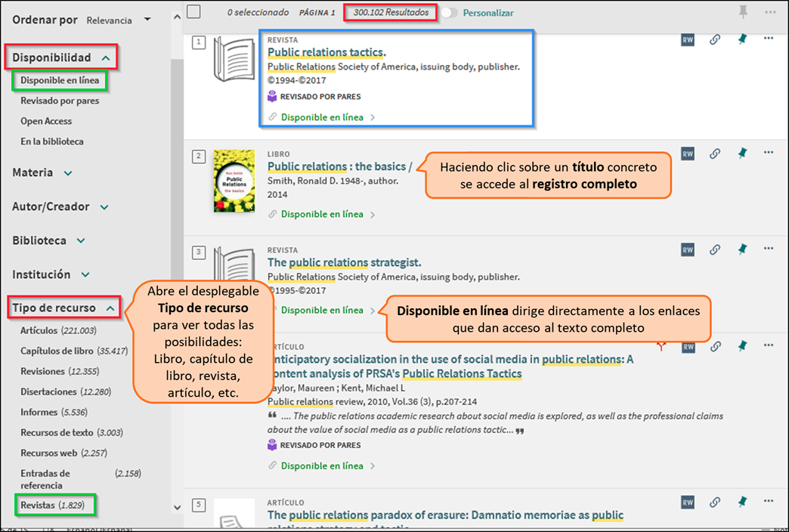
Task: Click RefWorks icon for the fifth result
Action: tap(687, 503)
